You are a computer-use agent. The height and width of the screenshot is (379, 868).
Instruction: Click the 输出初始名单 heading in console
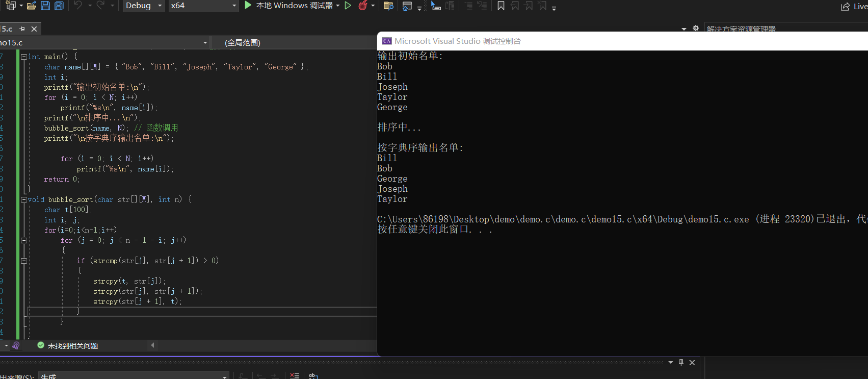pyautogui.click(x=410, y=56)
